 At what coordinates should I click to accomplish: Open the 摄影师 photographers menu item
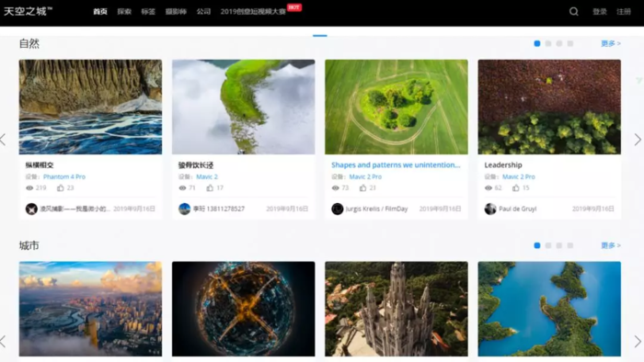[176, 11]
